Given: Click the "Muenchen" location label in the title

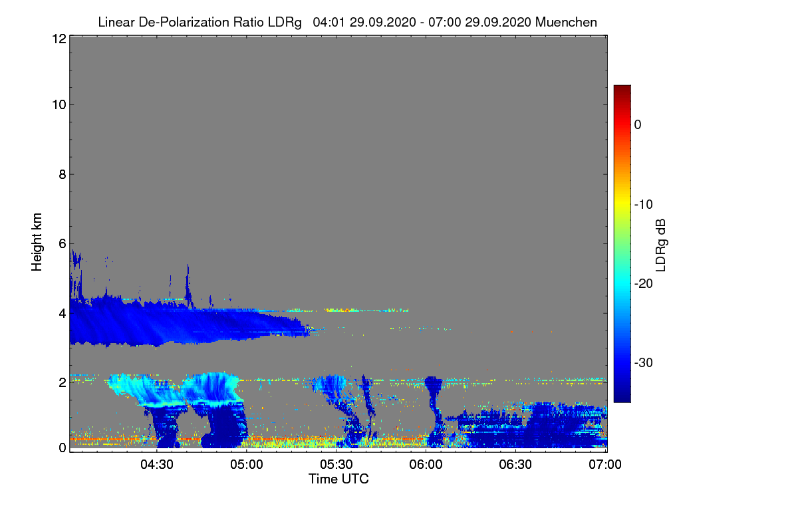Looking at the screenshot, I should [x=566, y=23].
